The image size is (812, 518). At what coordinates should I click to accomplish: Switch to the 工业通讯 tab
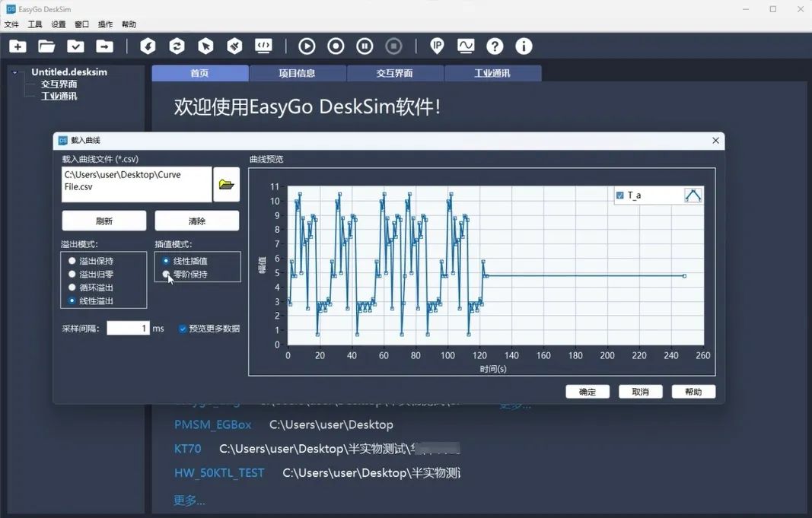(492, 73)
